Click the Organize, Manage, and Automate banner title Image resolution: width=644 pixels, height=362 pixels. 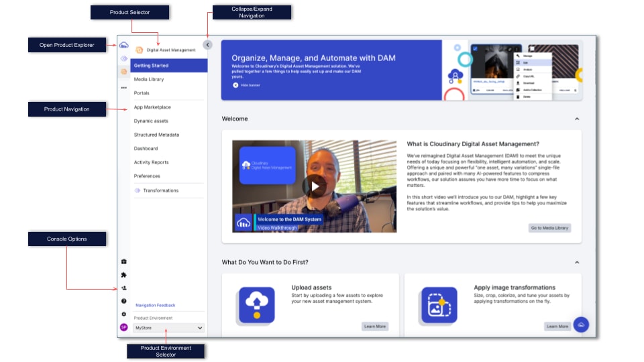point(313,58)
